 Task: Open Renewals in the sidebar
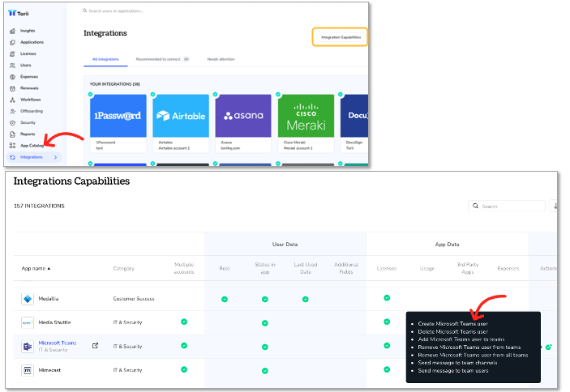(x=29, y=88)
